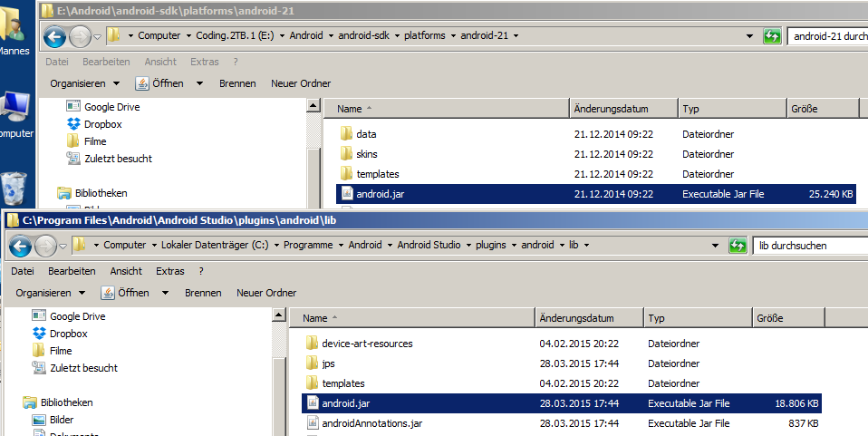Image resolution: width=868 pixels, height=436 pixels.
Task: Open Datei menu in lib window
Action: pyautogui.click(x=23, y=271)
